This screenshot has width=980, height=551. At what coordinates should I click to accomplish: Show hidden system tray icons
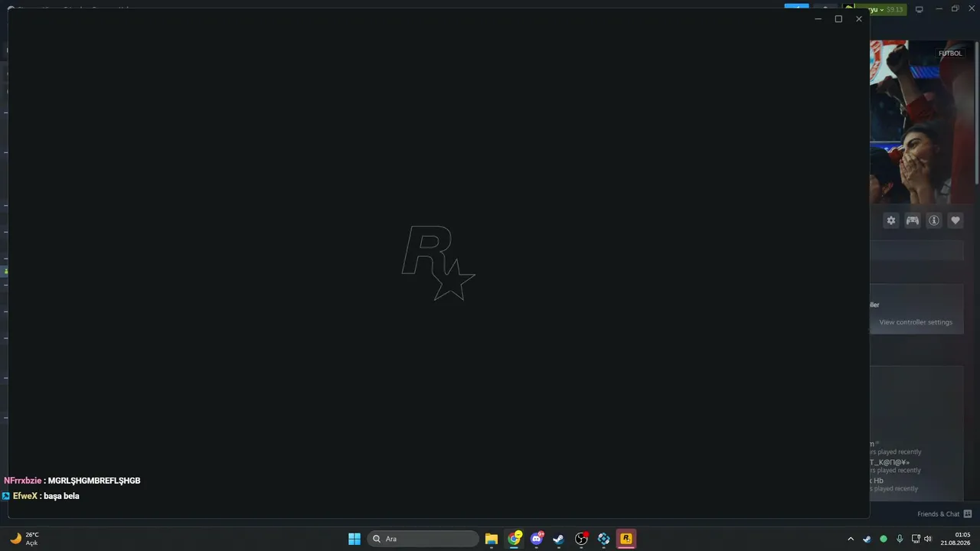(850, 539)
